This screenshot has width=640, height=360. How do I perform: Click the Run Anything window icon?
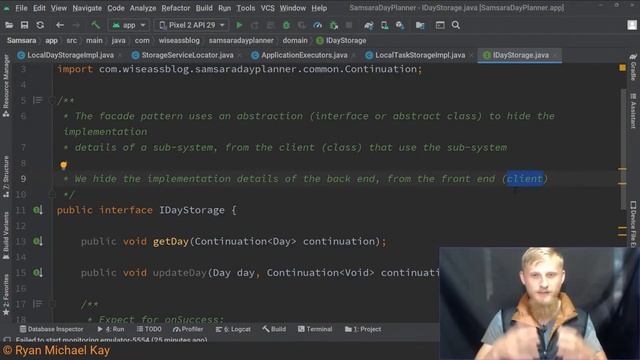coord(440,25)
